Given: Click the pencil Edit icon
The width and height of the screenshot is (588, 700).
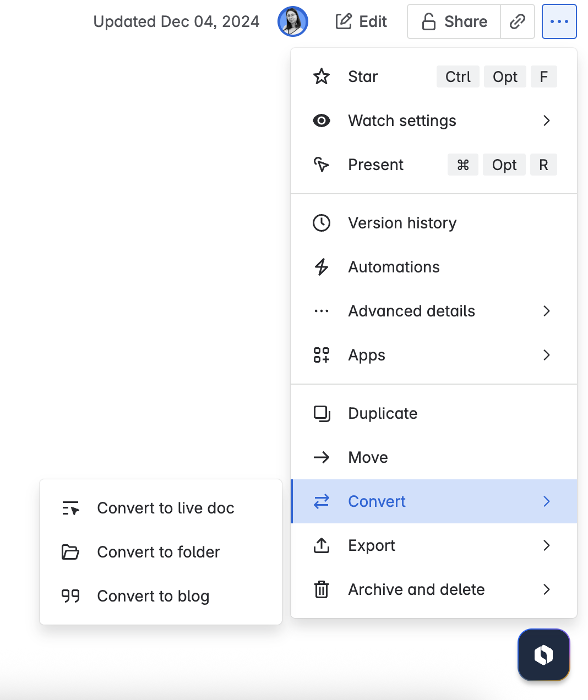Looking at the screenshot, I should [x=344, y=21].
